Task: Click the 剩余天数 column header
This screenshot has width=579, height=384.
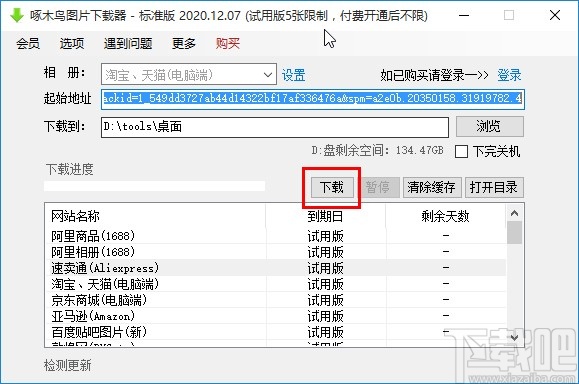Action: (x=445, y=216)
